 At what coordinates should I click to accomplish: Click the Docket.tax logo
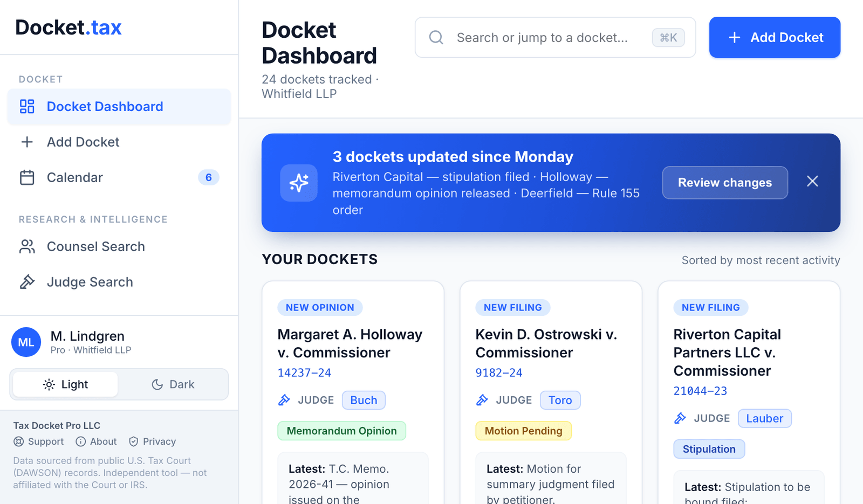point(69,27)
